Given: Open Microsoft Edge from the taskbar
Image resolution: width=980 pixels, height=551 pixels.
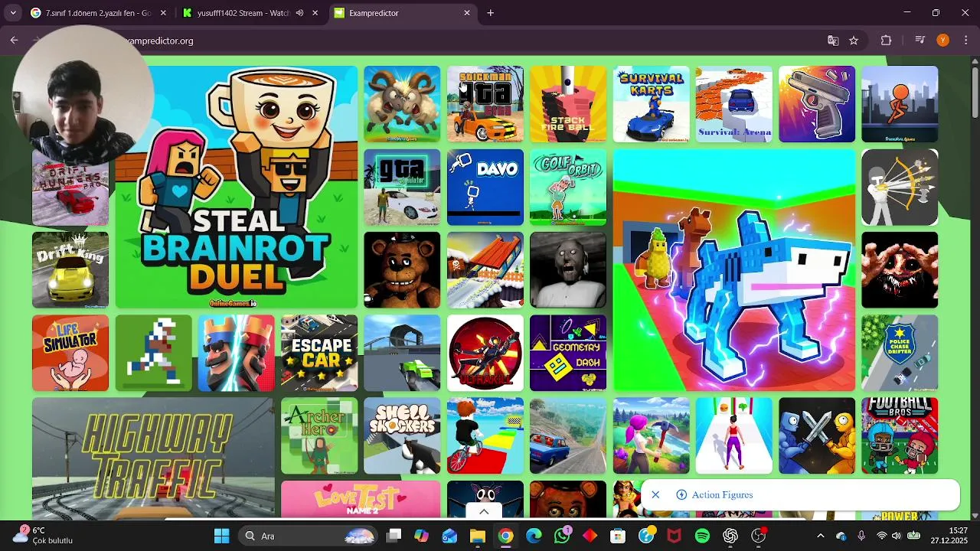Looking at the screenshot, I should pyautogui.click(x=534, y=536).
